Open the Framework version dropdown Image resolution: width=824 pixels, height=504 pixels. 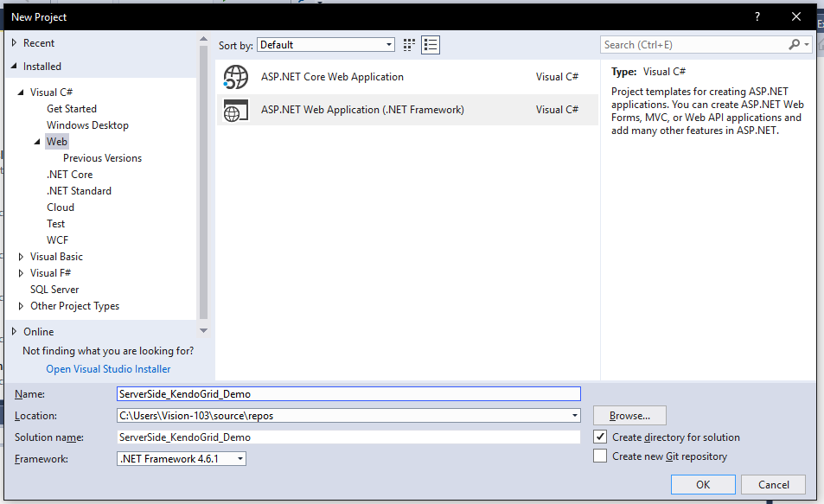pyautogui.click(x=240, y=458)
